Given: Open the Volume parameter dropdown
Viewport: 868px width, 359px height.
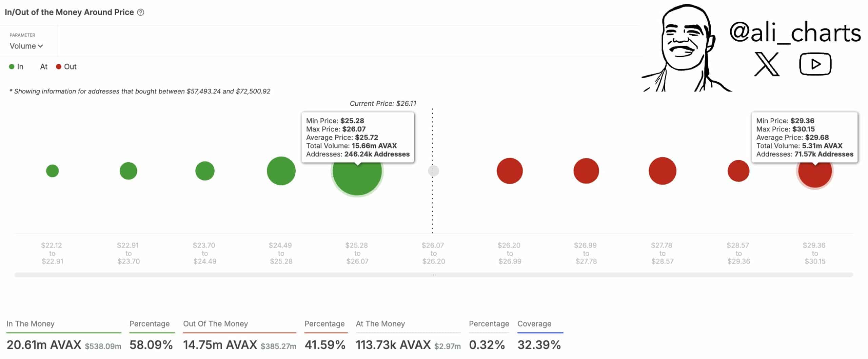Looking at the screenshot, I should point(26,46).
